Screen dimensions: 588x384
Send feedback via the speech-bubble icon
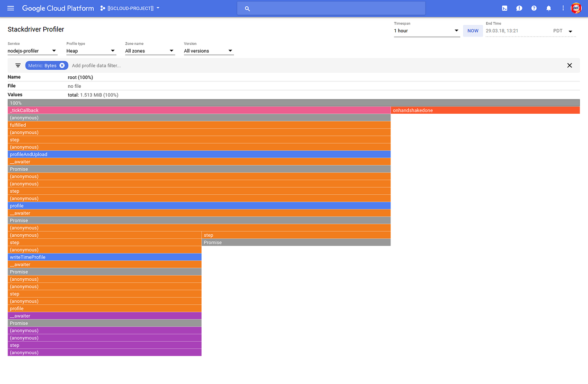click(519, 8)
